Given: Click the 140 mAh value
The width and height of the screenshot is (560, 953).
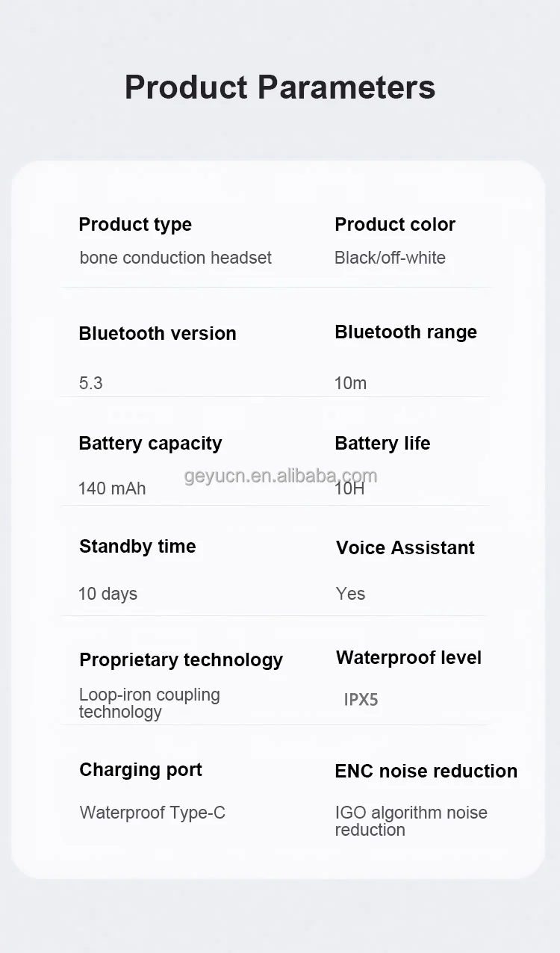Looking at the screenshot, I should [x=112, y=489].
